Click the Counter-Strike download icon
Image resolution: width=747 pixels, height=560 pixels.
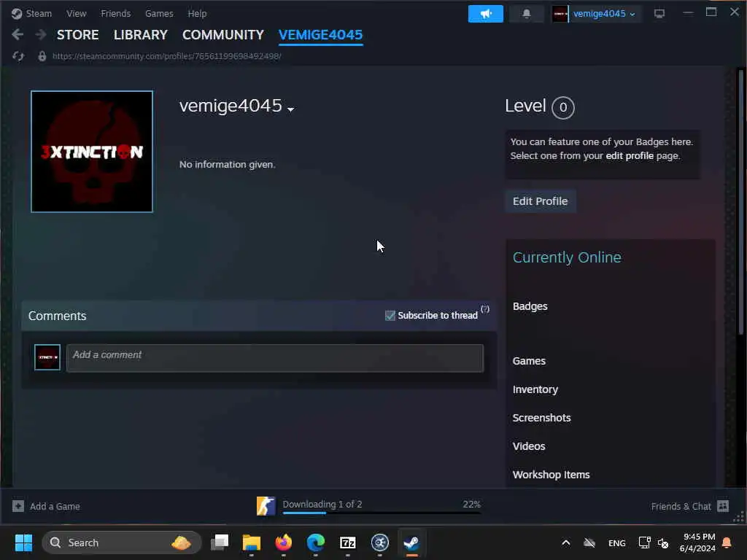click(266, 506)
